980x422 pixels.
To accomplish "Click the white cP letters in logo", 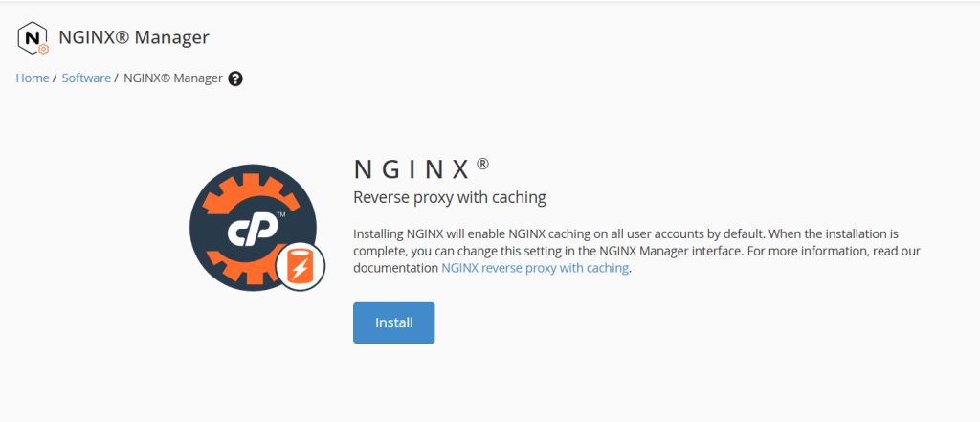I will coord(248,230).
